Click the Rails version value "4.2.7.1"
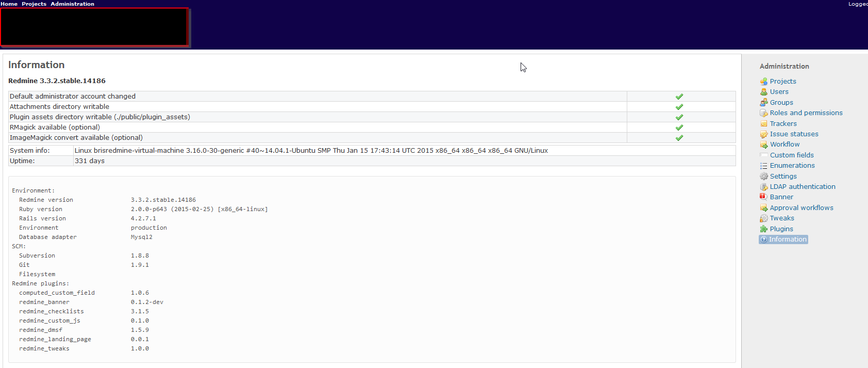Image resolution: width=868 pixels, height=368 pixels. pyautogui.click(x=143, y=219)
